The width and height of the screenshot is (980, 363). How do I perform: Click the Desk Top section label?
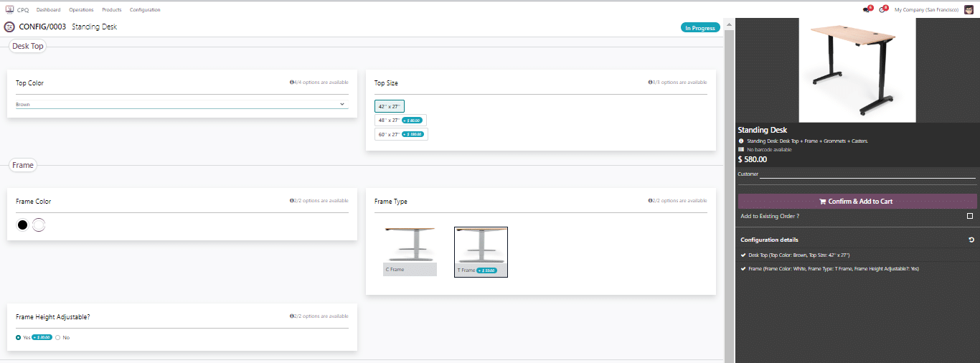[x=28, y=46]
